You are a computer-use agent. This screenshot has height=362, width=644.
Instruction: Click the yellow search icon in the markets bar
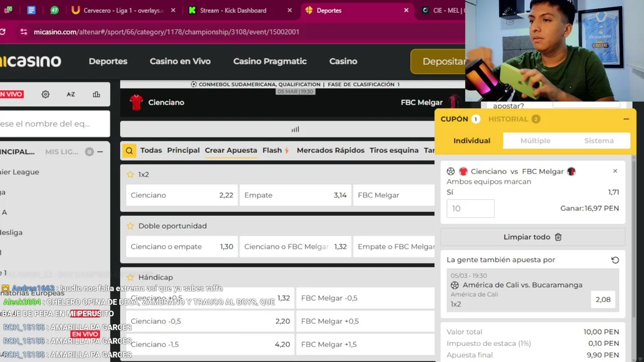129,150
